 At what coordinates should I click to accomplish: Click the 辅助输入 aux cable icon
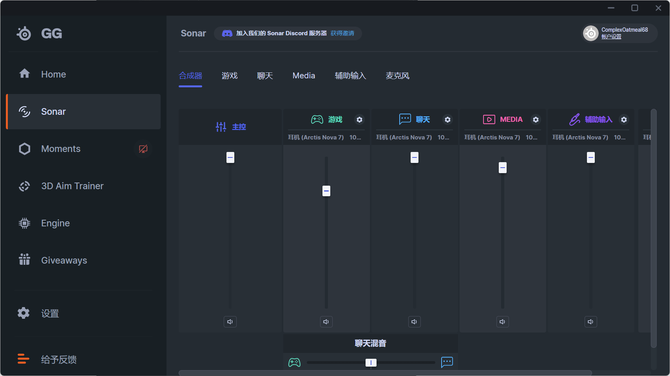pos(575,119)
